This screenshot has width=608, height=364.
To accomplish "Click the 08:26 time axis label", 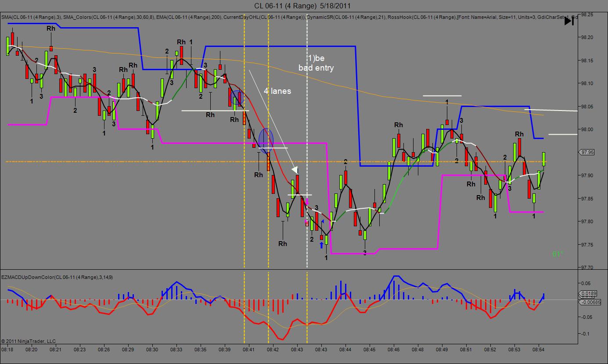I will click(x=104, y=350).
